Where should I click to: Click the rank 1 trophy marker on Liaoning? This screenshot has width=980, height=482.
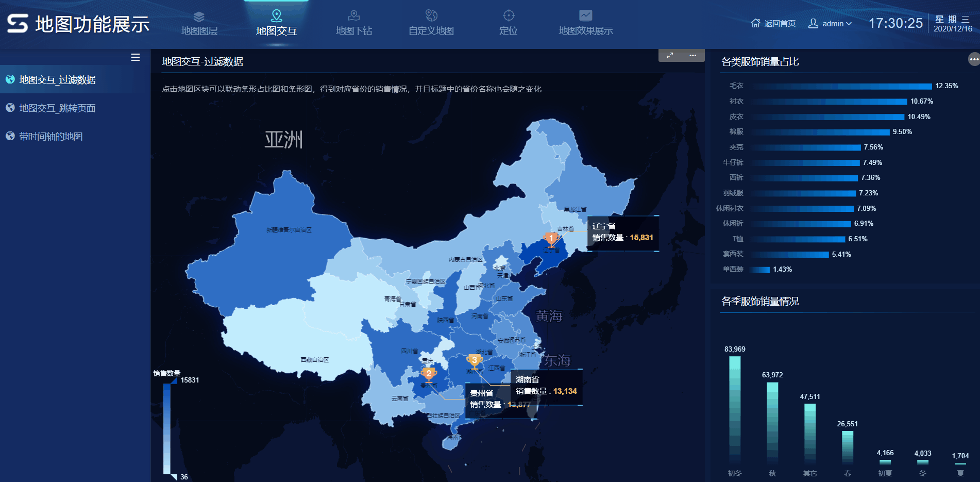tap(551, 239)
